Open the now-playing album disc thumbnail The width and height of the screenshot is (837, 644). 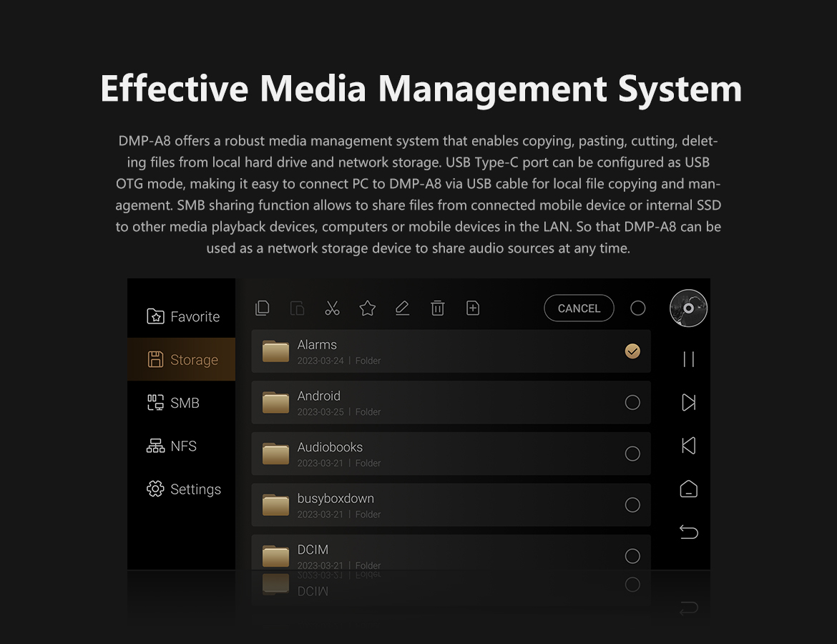click(688, 308)
